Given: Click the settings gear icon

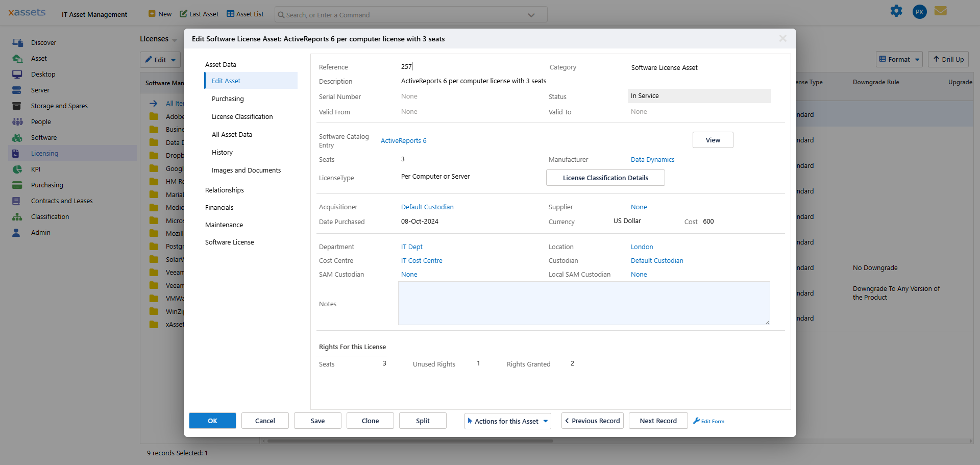Looking at the screenshot, I should pos(896,11).
